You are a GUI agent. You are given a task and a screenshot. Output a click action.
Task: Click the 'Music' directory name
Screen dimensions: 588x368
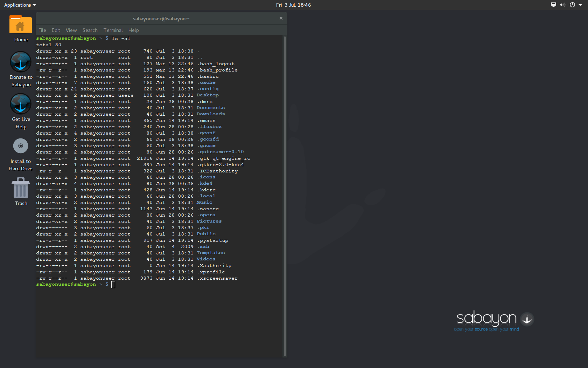204,203
